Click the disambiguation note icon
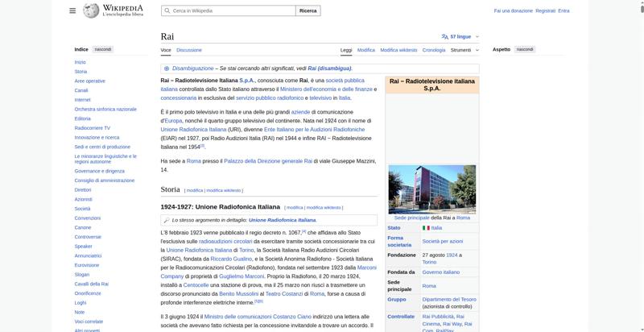644x332 pixels. coord(167,68)
